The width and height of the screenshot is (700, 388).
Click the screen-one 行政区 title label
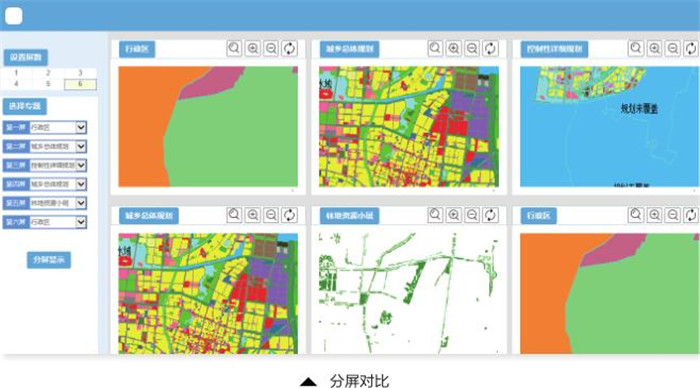(137, 49)
